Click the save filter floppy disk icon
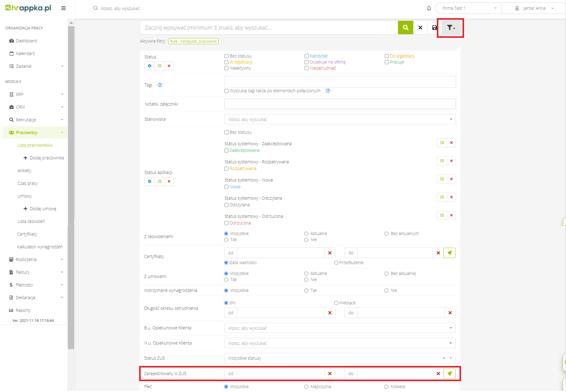 pos(434,28)
